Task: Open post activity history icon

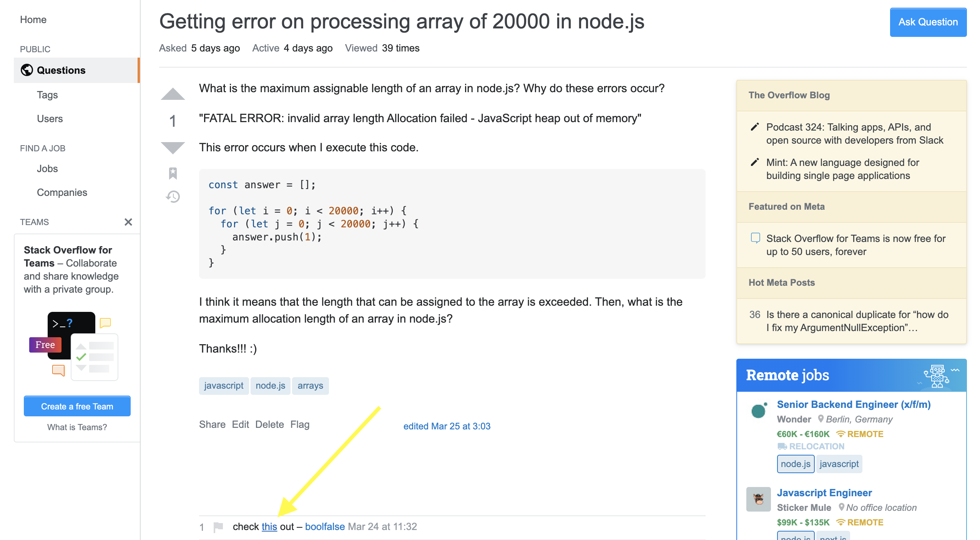Action: (173, 197)
